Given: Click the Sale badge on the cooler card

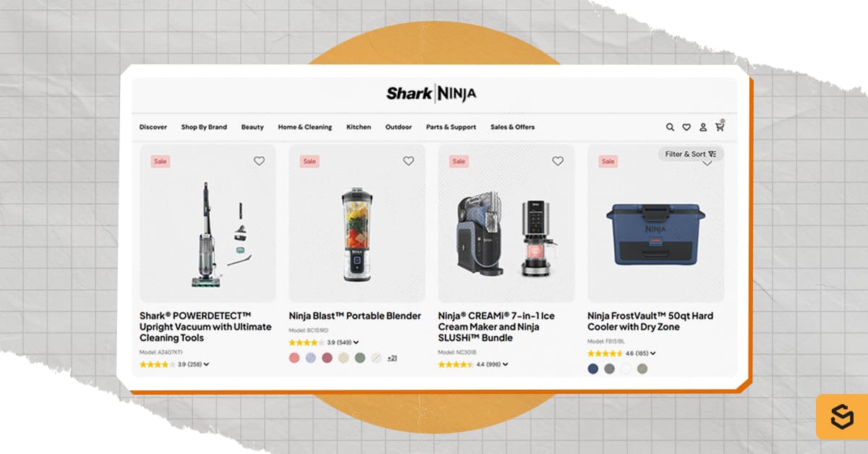Looking at the screenshot, I should 608,161.
